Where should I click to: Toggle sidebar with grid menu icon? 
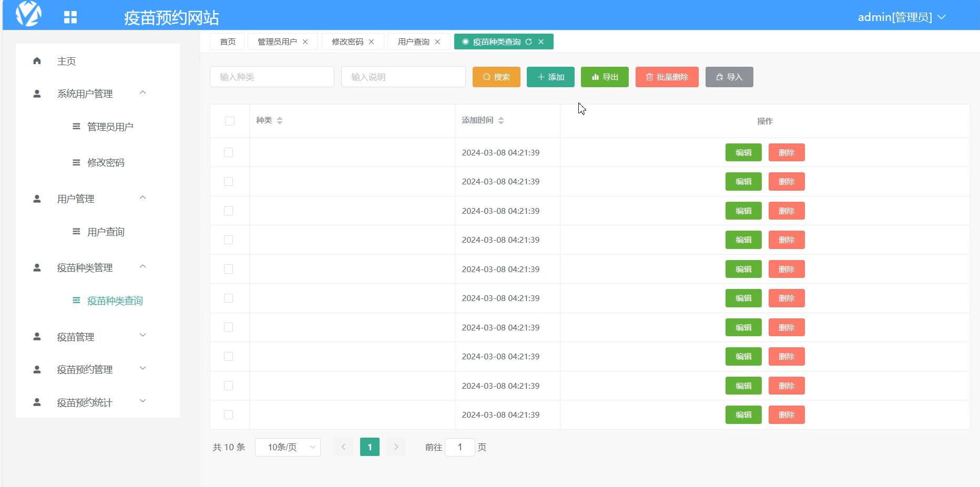click(70, 17)
